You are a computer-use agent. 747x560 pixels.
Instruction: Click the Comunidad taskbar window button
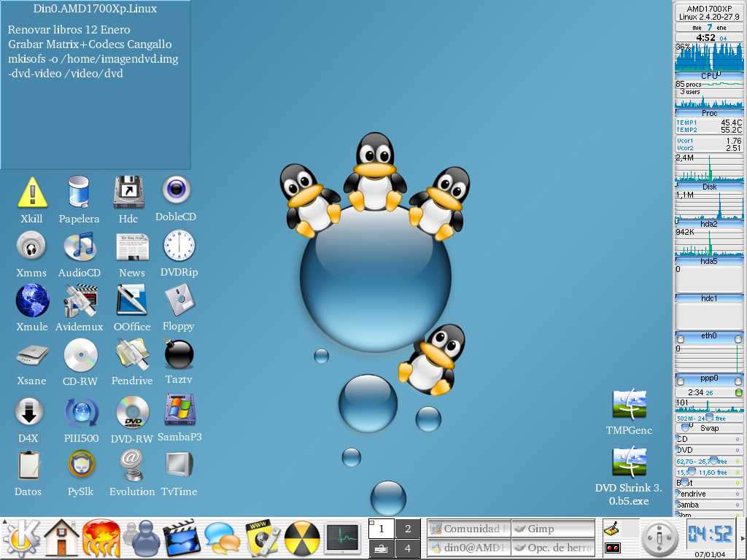pyautogui.click(x=468, y=529)
